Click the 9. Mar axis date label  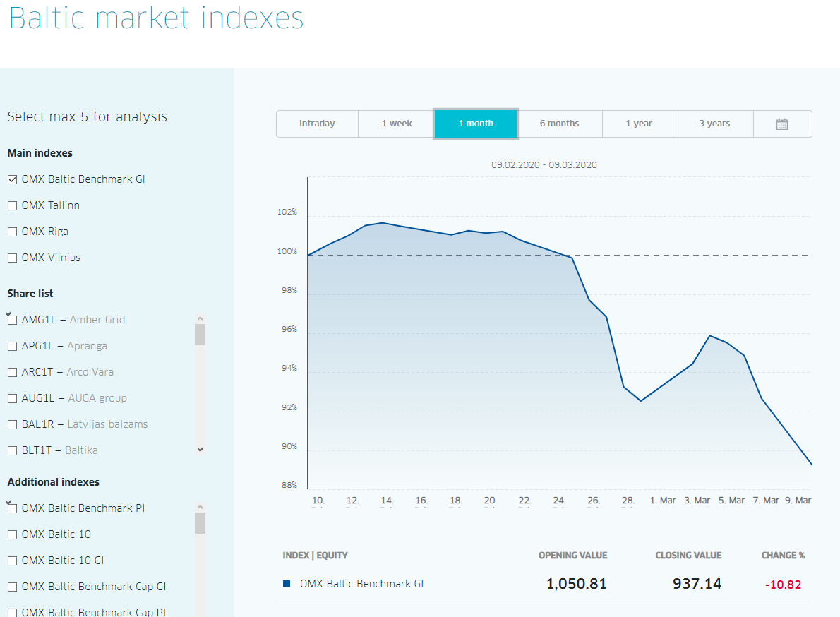click(x=798, y=501)
